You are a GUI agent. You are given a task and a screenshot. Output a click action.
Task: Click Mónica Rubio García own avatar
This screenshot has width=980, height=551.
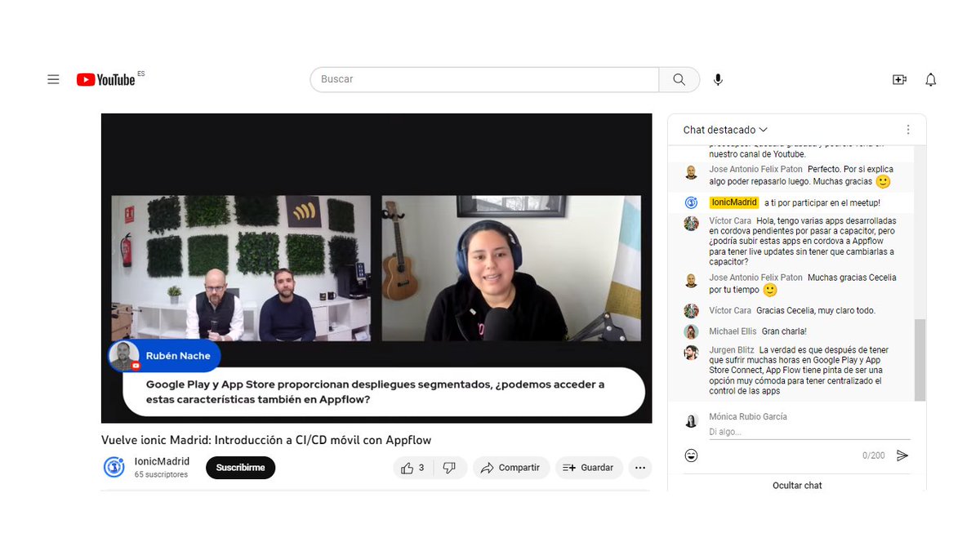click(692, 421)
